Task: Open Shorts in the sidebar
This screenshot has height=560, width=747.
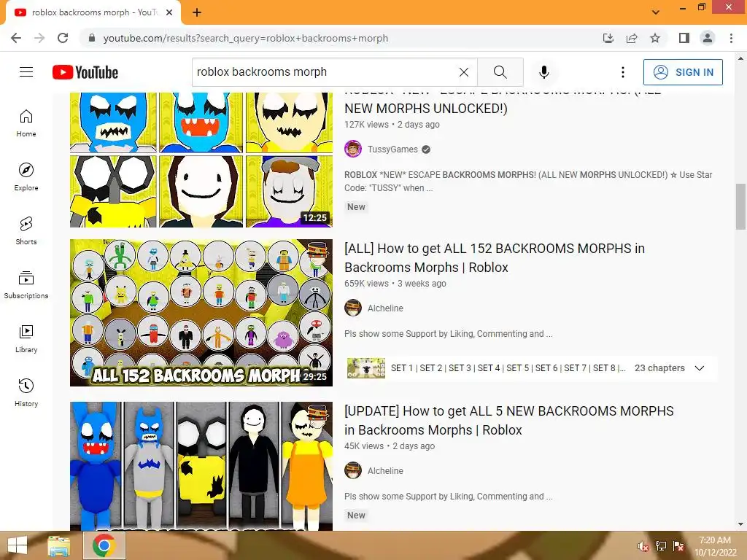Action: pos(26,231)
